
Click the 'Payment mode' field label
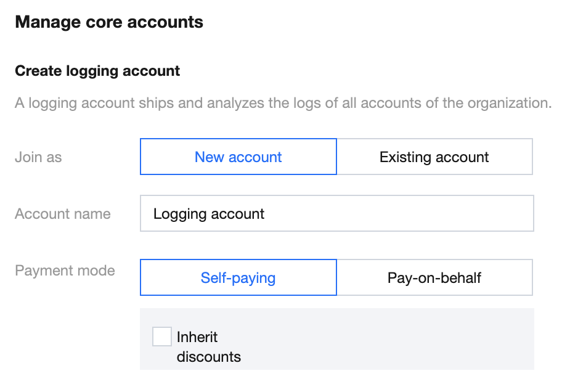pyautogui.click(x=65, y=271)
